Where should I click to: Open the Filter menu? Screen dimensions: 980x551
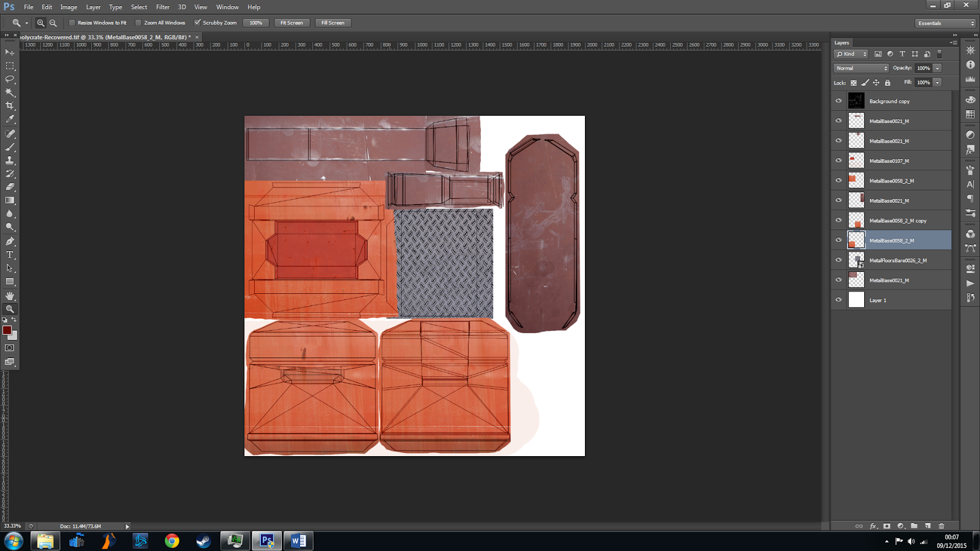click(162, 7)
